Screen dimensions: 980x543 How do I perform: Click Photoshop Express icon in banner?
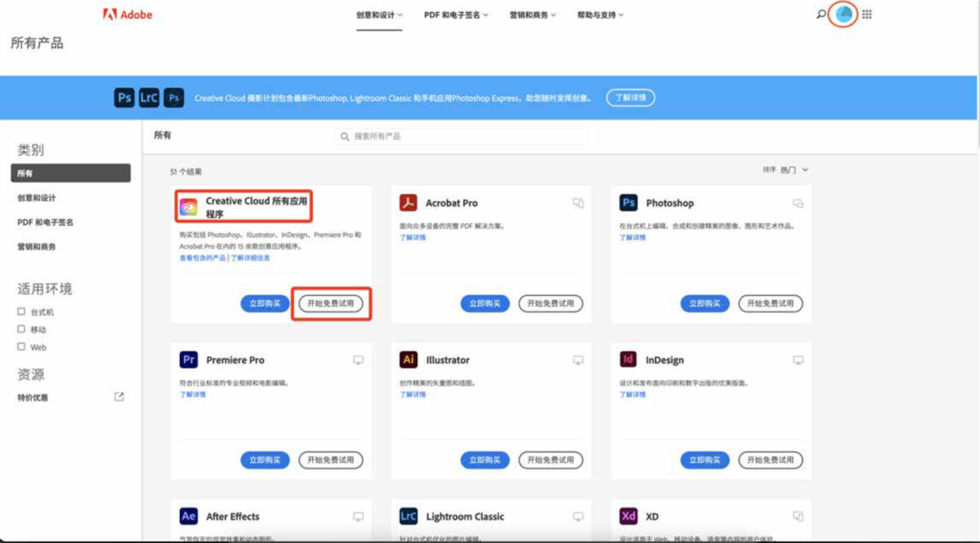[173, 97]
